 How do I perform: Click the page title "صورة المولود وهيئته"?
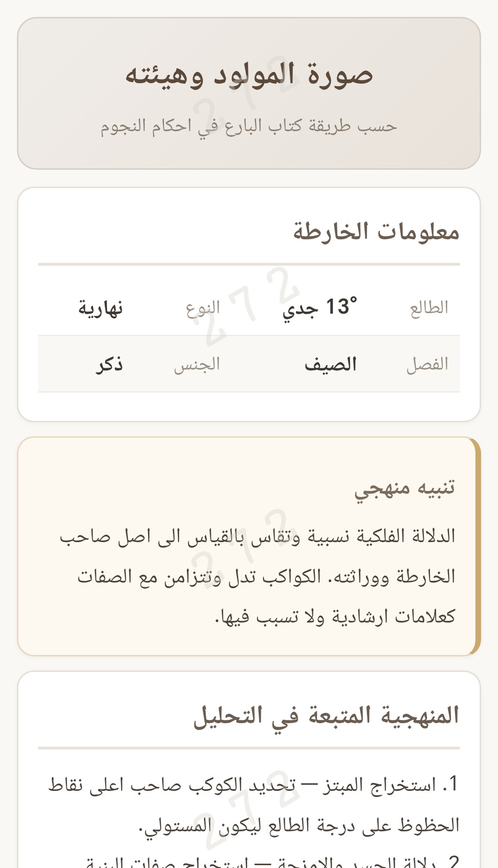tap(249, 75)
